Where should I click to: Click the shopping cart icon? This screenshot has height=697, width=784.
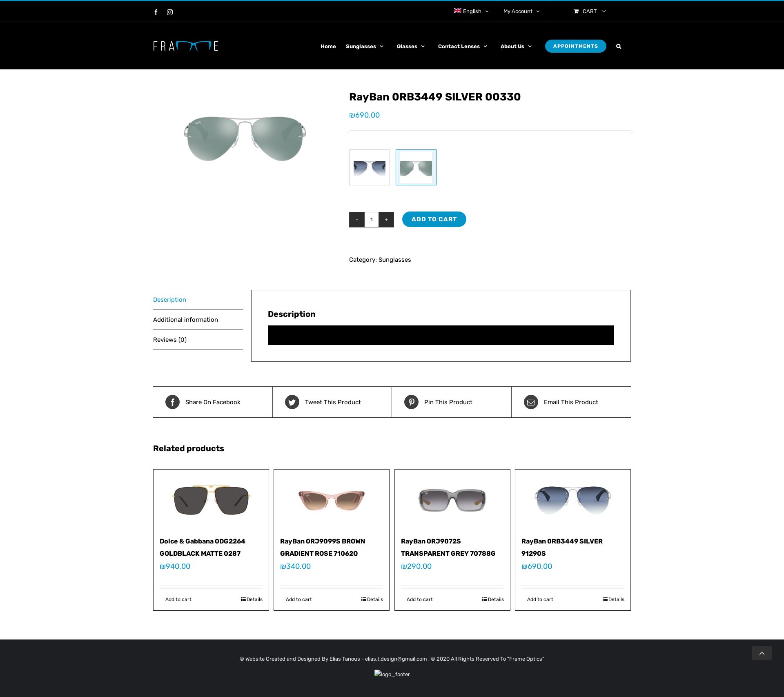point(576,11)
